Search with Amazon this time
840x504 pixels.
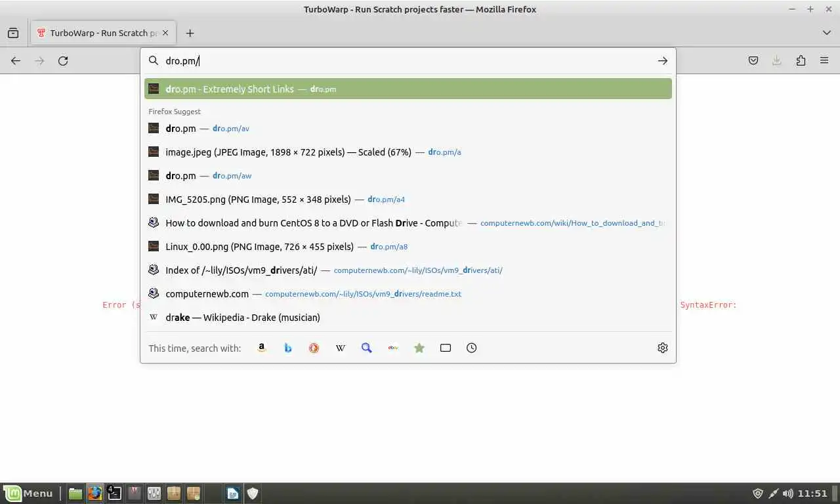[262, 348]
